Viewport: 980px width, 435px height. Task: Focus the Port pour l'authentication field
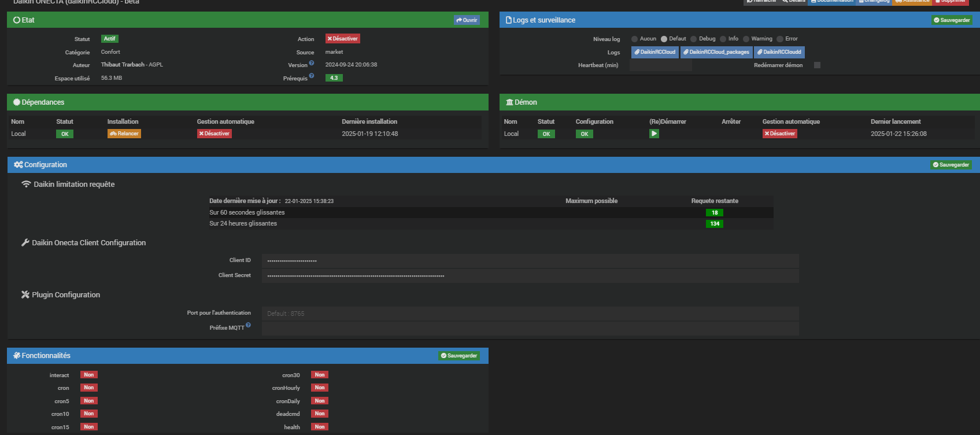pos(530,314)
